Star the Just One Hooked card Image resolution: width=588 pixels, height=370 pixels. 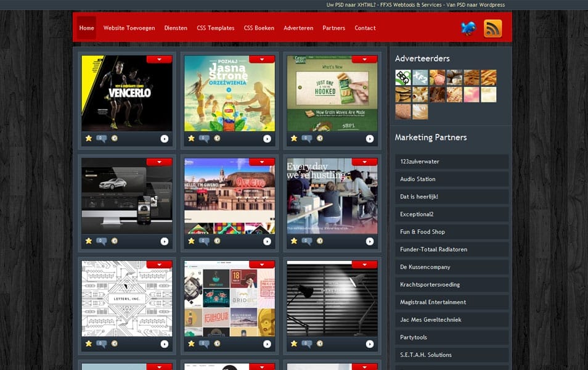(x=294, y=139)
